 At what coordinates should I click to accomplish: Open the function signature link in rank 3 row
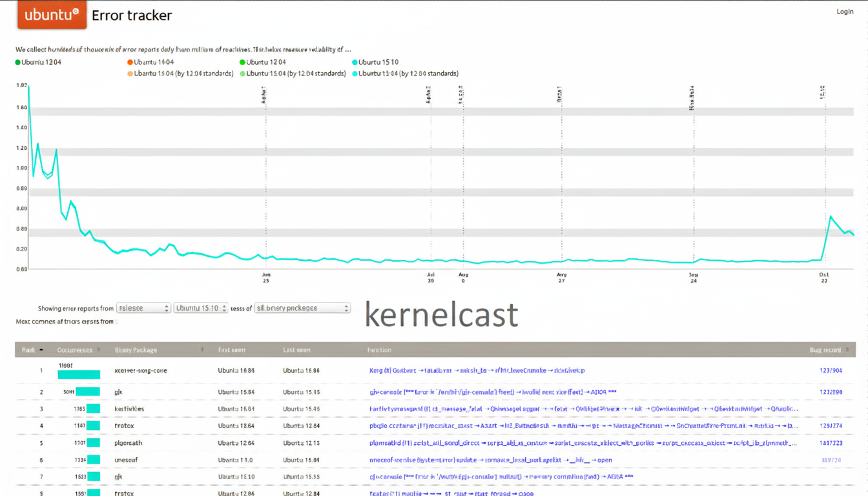pyautogui.click(x=584, y=409)
